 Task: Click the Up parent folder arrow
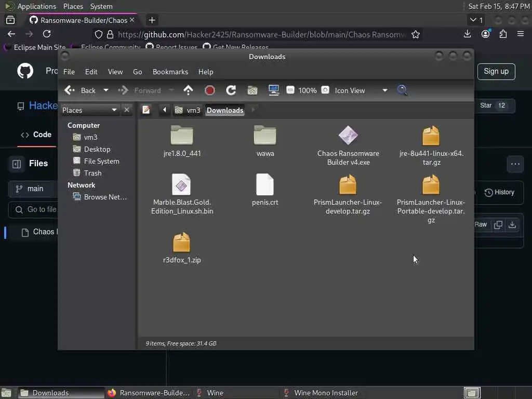(188, 90)
